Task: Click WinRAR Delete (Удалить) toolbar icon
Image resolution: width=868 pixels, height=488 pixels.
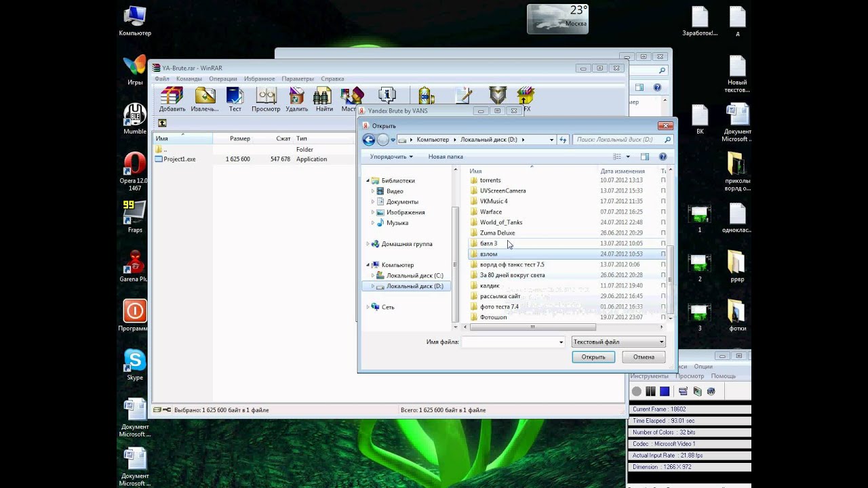Action: 296,100
